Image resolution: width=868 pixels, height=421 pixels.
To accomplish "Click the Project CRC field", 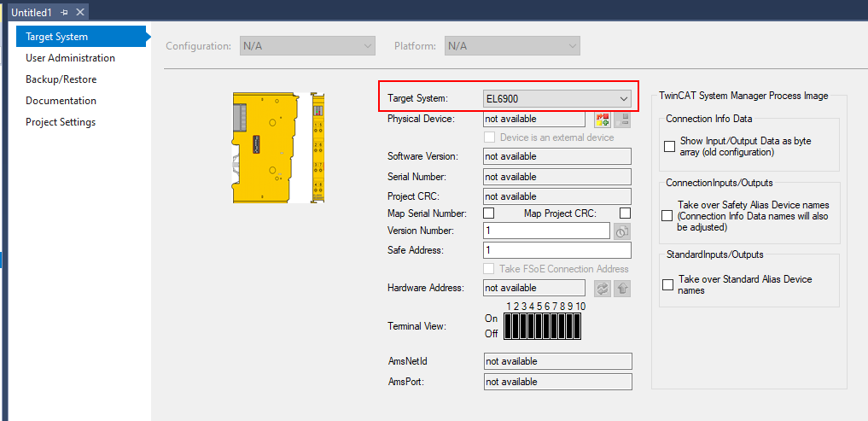I will click(x=557, y=196).
